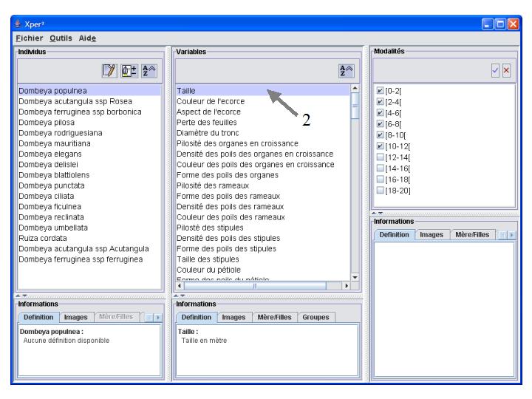Enable the [12-14[ checkbox
532x399 pixels.
(381, 158)
